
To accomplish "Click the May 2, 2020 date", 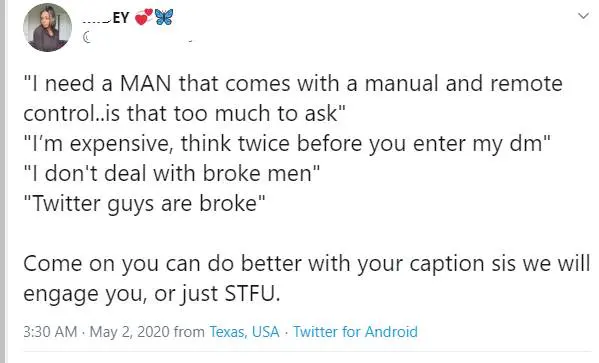I will [x=130, y=332].
